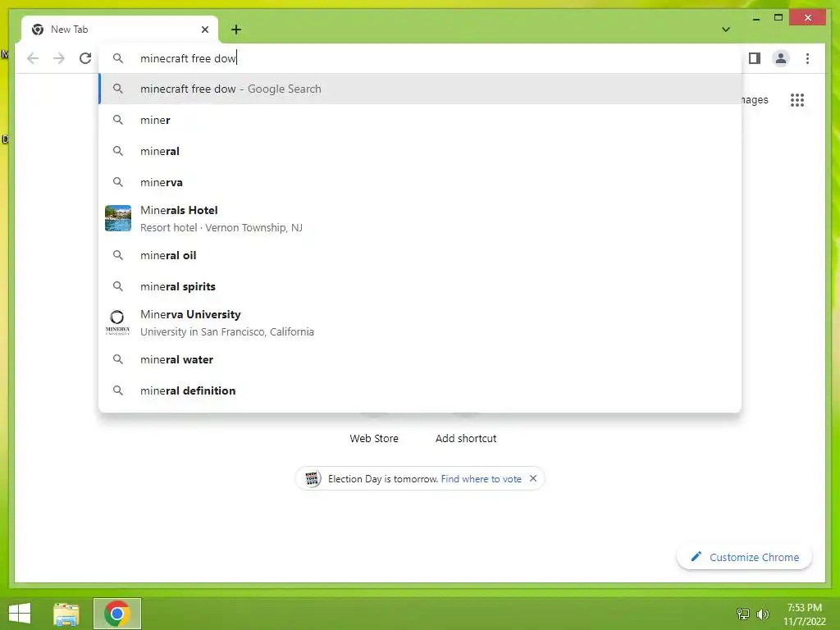Minimize the Chrome window

click(756, 18)
